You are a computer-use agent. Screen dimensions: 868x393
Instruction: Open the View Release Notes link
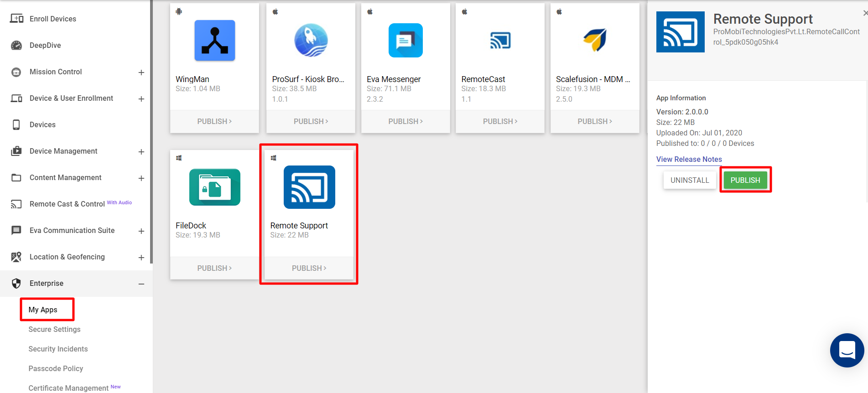[x=689, y=159]
